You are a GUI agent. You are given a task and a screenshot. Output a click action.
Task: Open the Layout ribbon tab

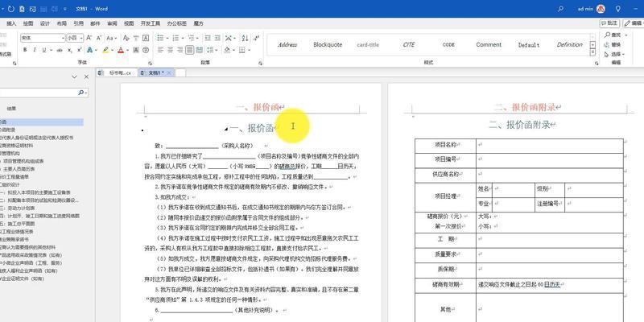(62, 23)
